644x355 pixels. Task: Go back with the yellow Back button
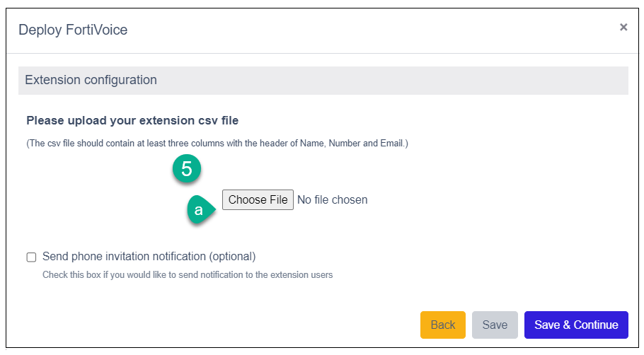[x=442, y=325]
